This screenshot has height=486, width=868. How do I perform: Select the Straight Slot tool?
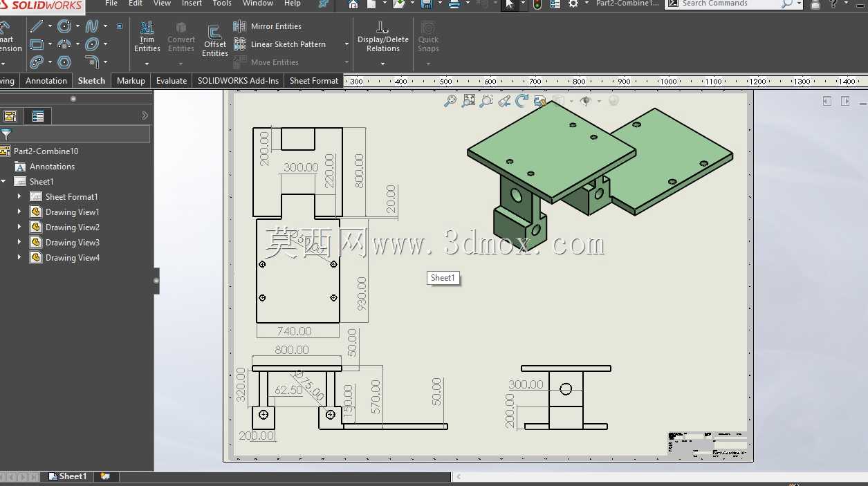[x=37, y=62]
